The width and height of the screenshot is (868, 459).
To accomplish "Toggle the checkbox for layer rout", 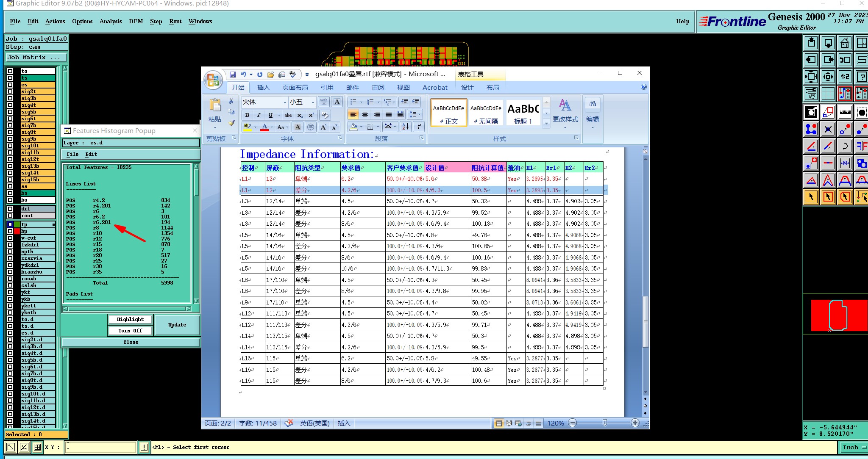I will 10,216.
